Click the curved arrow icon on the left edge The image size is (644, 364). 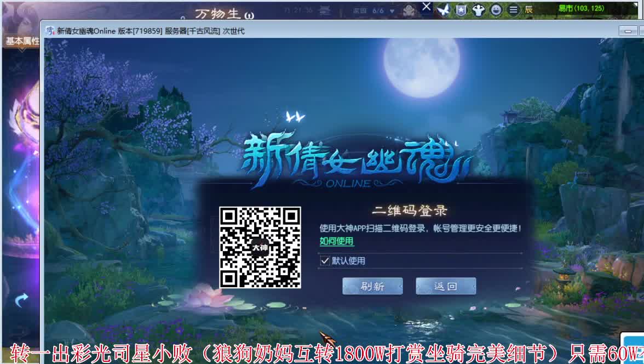click(x=21, y=298)
